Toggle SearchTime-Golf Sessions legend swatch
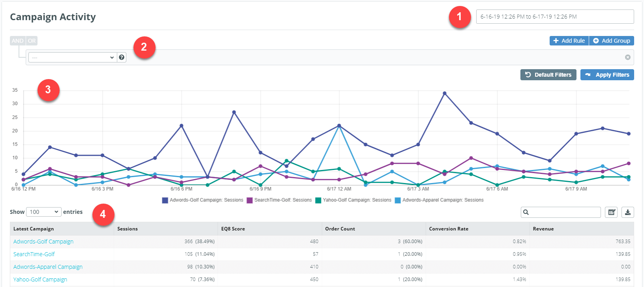 pyautogui.click(x=250, y=200)
